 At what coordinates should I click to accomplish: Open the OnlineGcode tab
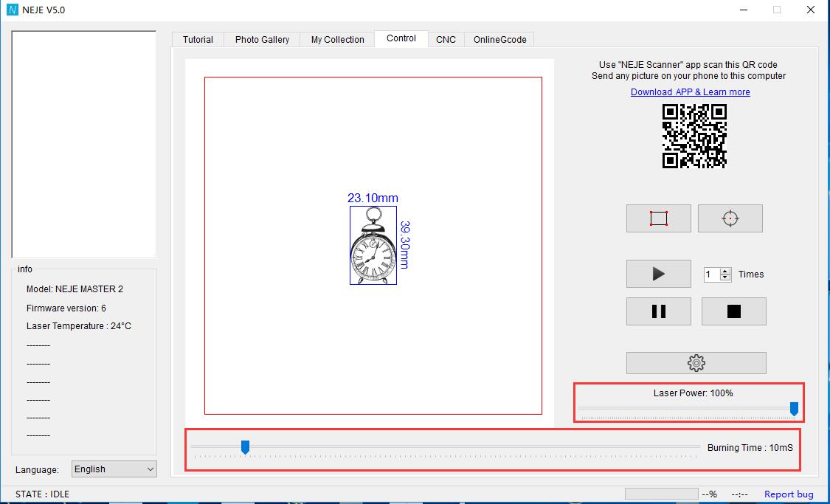[499, 40]
